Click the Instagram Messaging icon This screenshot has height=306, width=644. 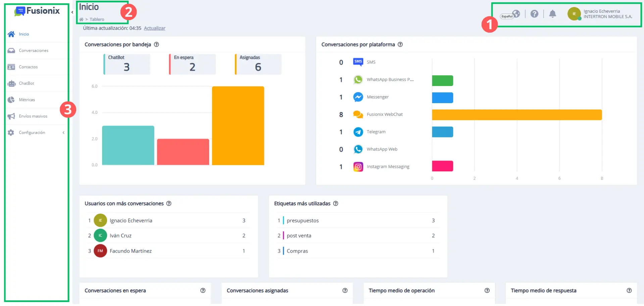[358, 167]
